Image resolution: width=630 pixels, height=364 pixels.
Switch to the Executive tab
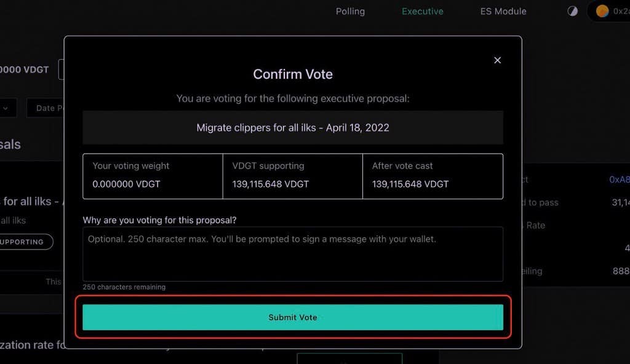(422, 11)
